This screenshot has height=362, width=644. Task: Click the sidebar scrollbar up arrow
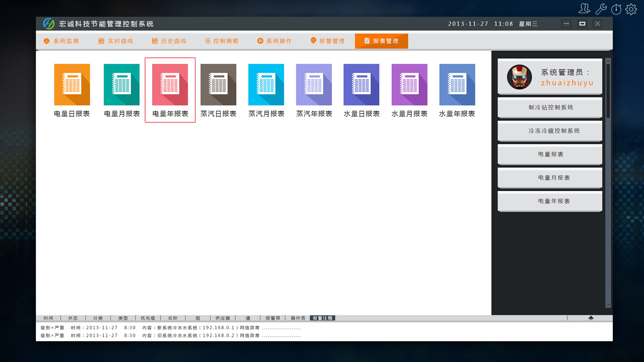click(x=608, y=61)
